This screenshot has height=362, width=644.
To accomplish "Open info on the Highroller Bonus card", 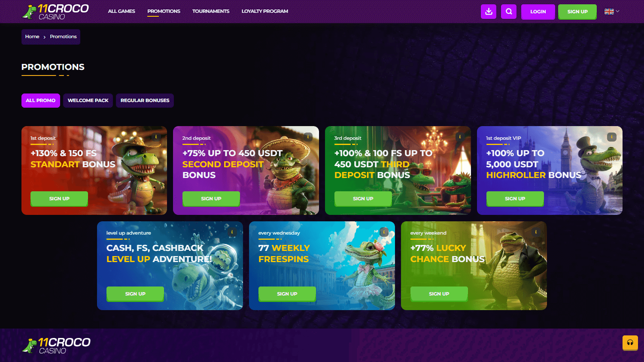I will (x=611, y=137).
